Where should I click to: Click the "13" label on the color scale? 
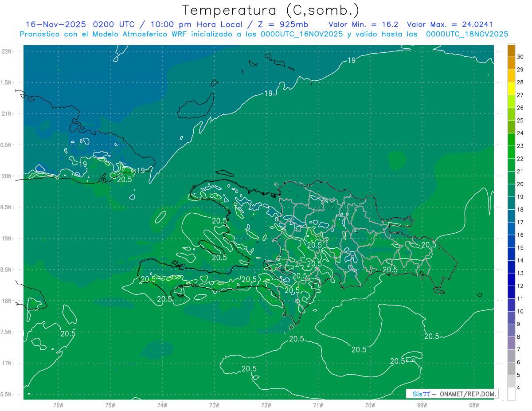click(520, 273)
